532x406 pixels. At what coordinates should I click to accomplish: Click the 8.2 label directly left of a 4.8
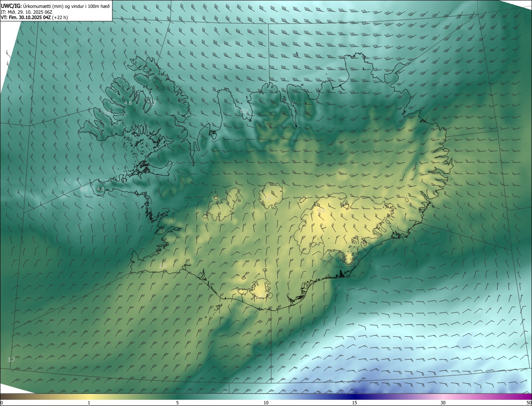click(84, 189)
